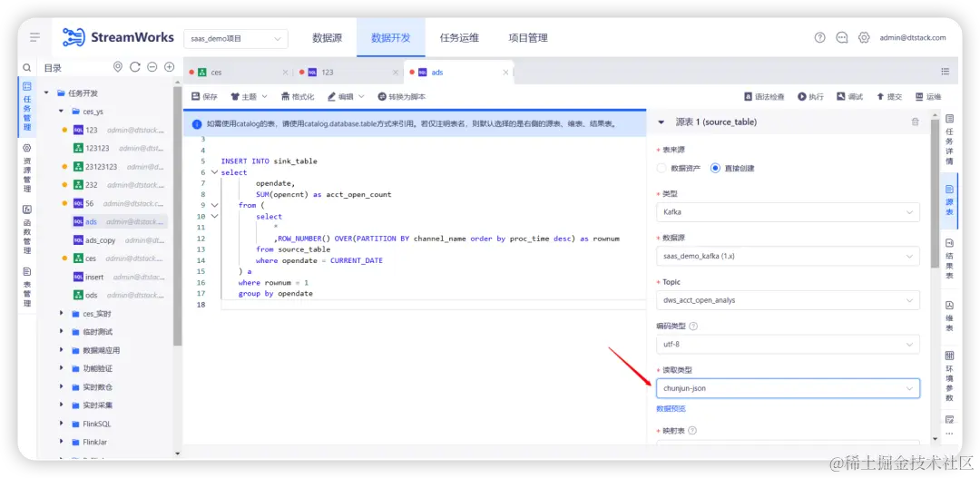The height and width of the screenshot is (478, 980).
Task: Open 函数管理 in the left sidebar
Action: (x=27, y=229)
